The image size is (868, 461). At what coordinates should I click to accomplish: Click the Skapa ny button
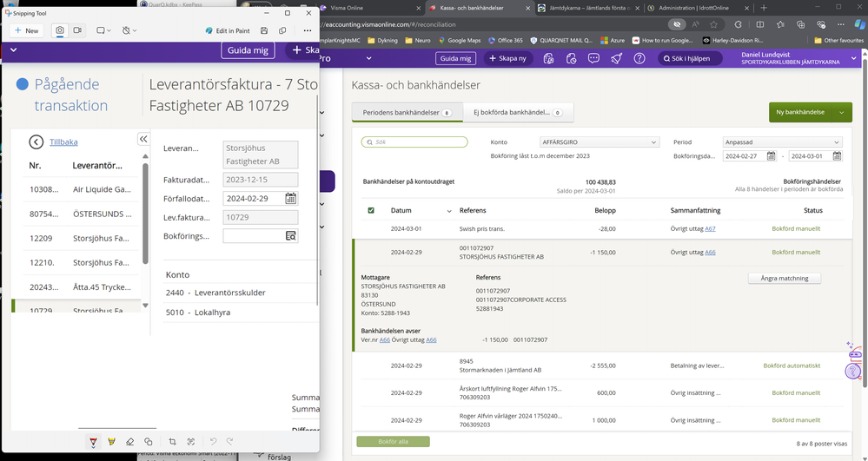tap(507, 58)
